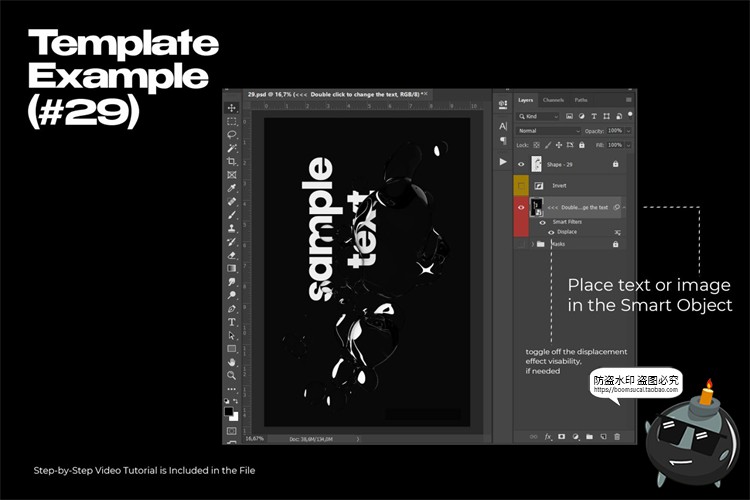Open the Opacity value dropdown
This screenshot has width=750, height=500.
point(628,131)
